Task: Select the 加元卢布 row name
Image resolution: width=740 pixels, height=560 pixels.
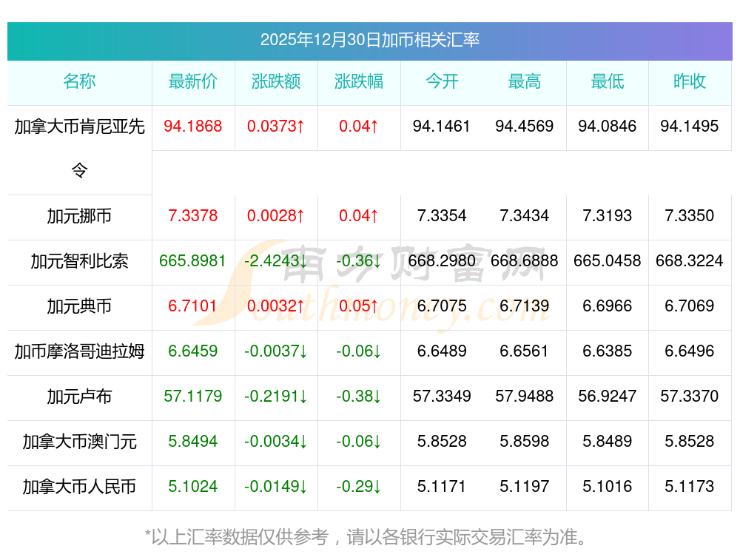Action: (79, 397)
